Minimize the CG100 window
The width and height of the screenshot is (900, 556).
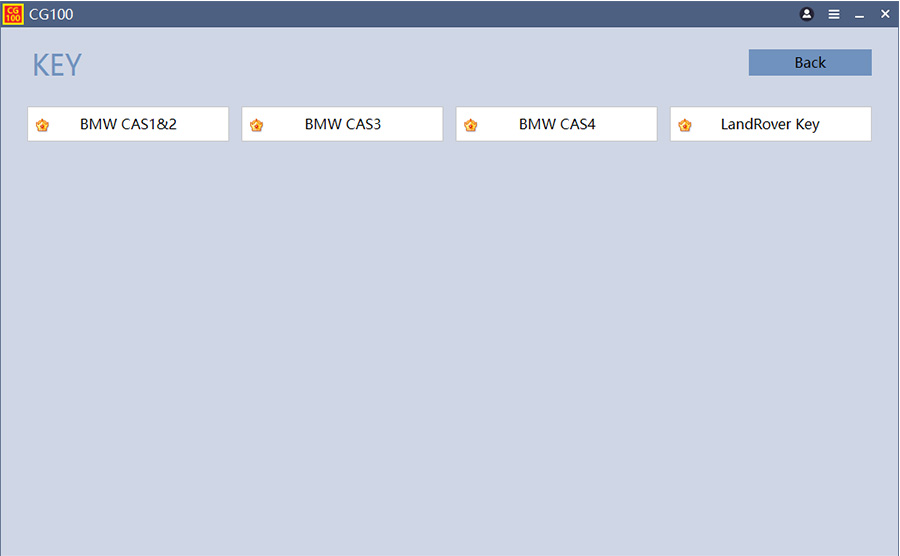[x=859, y=14]
